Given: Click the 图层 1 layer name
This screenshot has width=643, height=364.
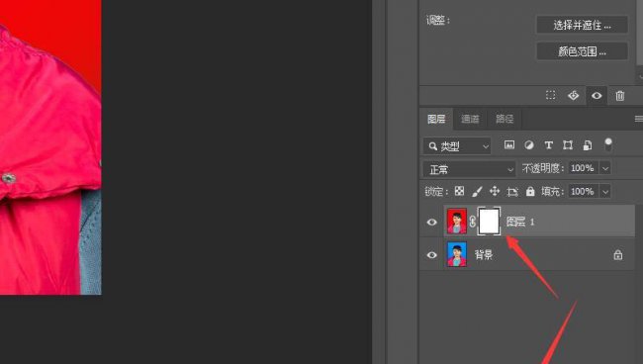Looking at the screenshot, I should coord(520,222).
